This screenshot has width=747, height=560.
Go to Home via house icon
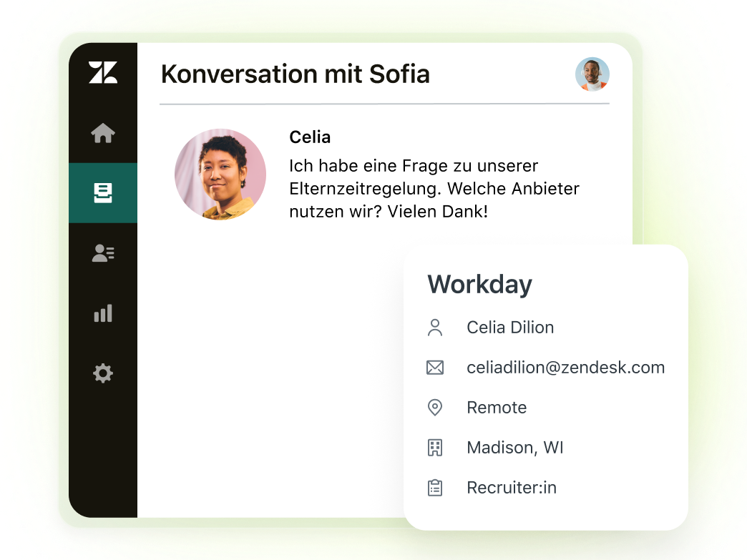103,133
